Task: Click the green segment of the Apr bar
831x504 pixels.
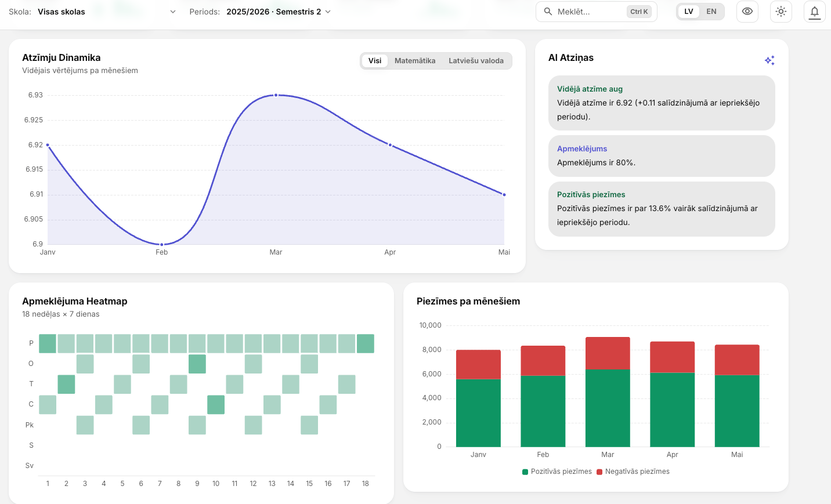Action: [x=672, y=409]
